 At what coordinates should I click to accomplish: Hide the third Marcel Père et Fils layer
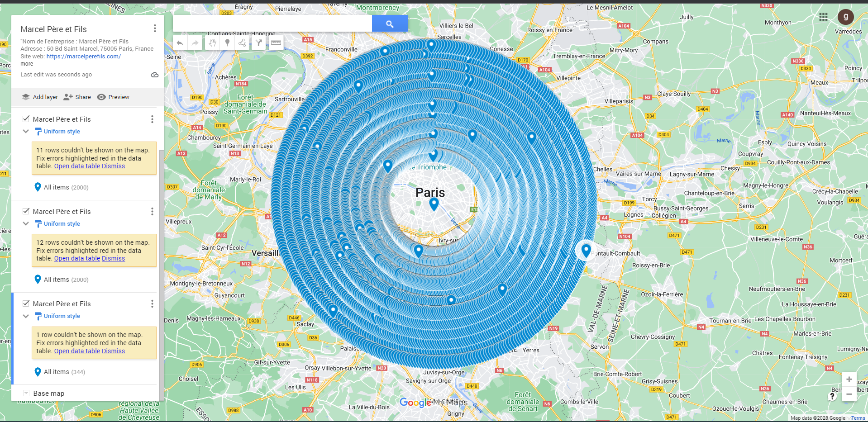click(x=26, y=303)
